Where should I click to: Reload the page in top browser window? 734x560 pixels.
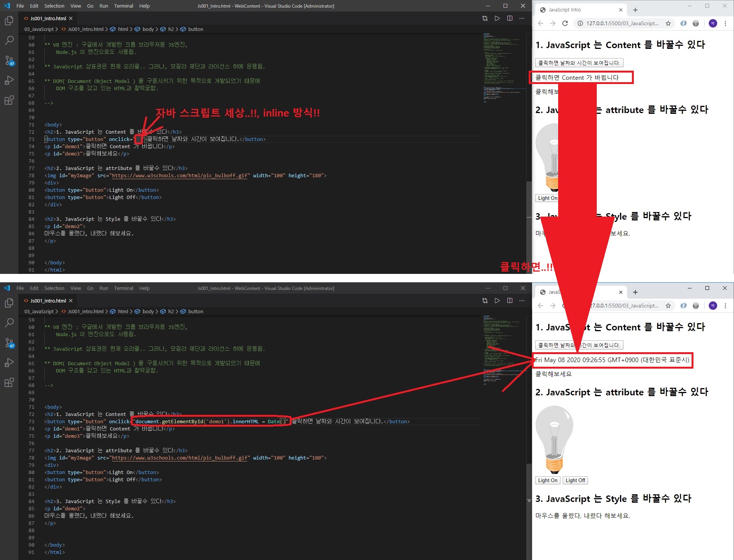(565, 23)
